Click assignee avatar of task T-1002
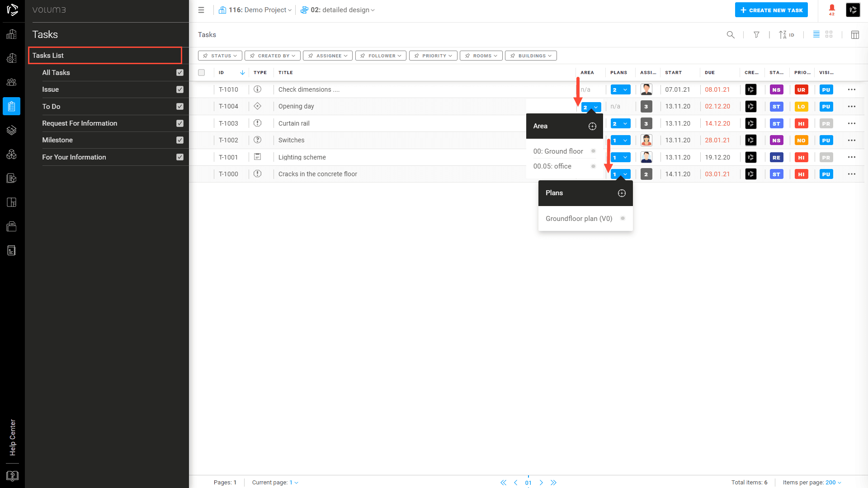Screen dimensions: 868x488 [x=646, y=140]
